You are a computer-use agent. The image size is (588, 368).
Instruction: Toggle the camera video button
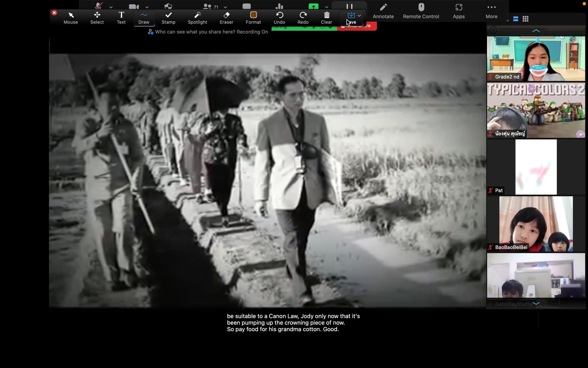[x=134, y=6]
